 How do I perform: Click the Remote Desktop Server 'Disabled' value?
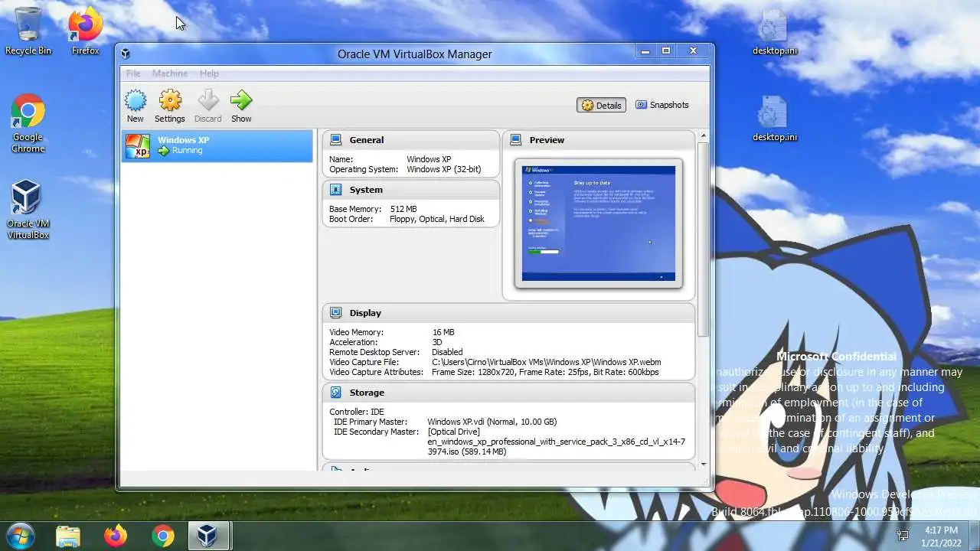(447, 352)
